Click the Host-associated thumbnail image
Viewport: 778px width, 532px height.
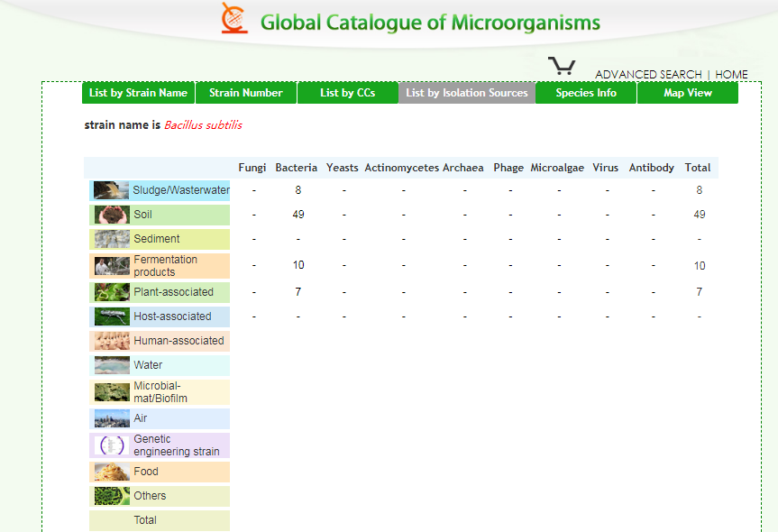pos(112,316)
